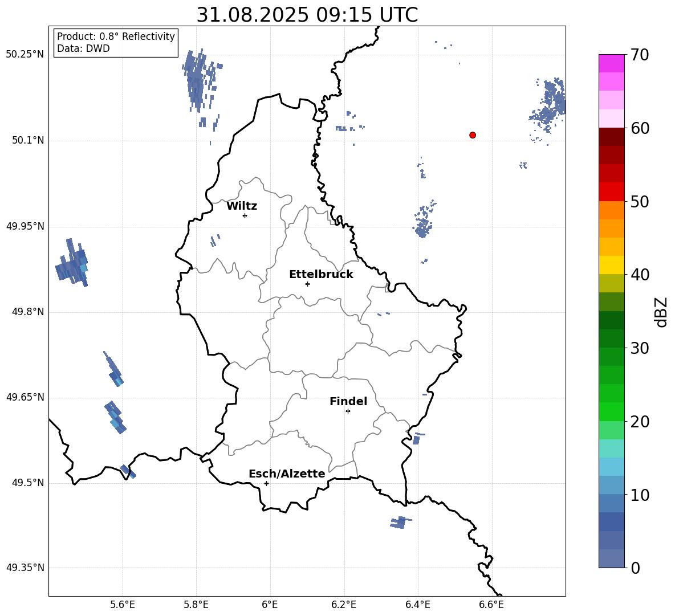
Task: Click the Wiltz cross marker
Action: coord(245,215)
